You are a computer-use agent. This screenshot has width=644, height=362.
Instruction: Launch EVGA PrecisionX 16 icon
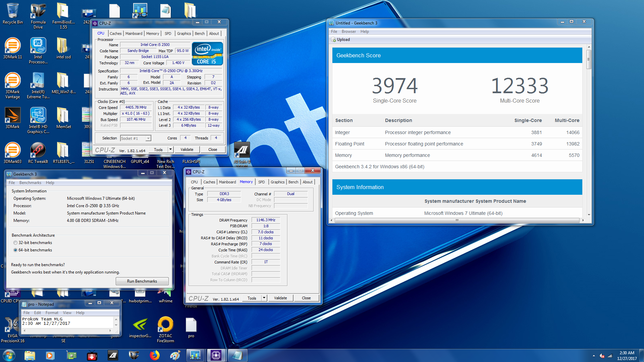coord(13,329)
